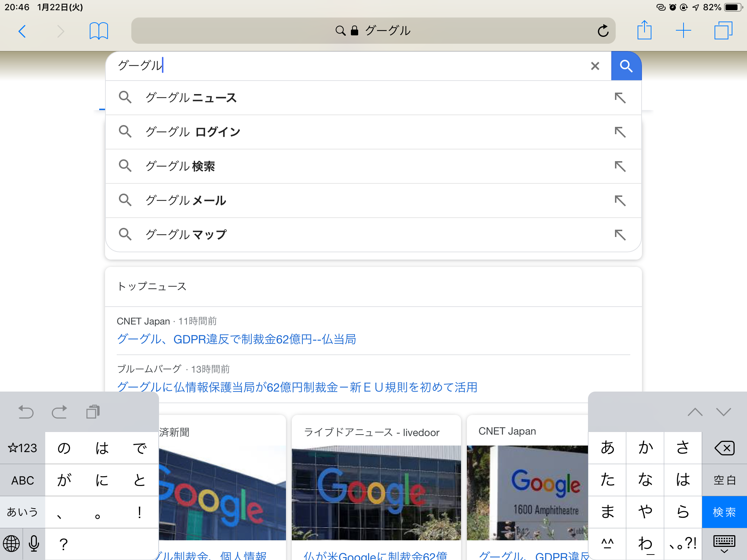This screenshot has width=747, height=560.
Task: Show all tabs overview icon
Action: tap(723, 31)
